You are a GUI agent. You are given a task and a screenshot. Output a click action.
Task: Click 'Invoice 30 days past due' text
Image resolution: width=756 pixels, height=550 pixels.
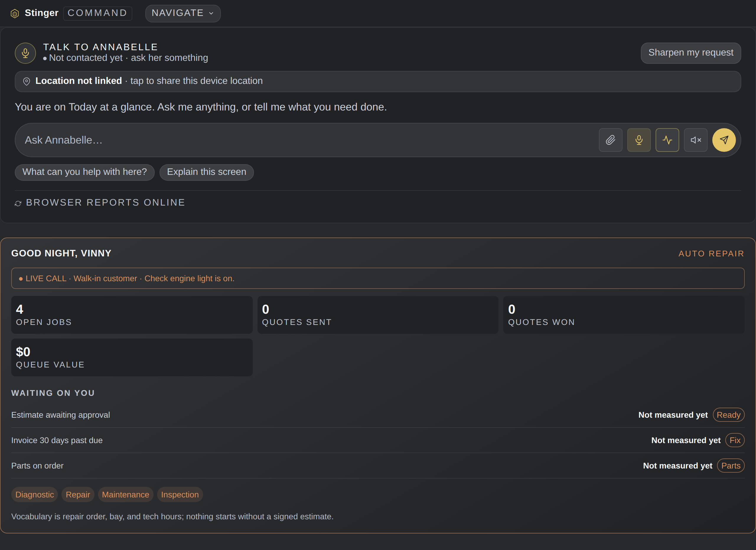[x=57, y=440]
